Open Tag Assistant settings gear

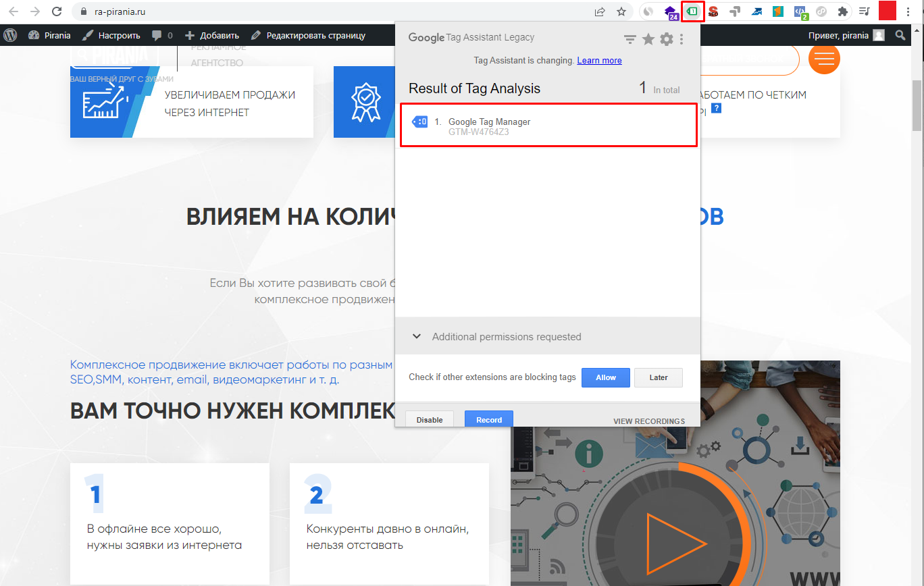point(666,39)
